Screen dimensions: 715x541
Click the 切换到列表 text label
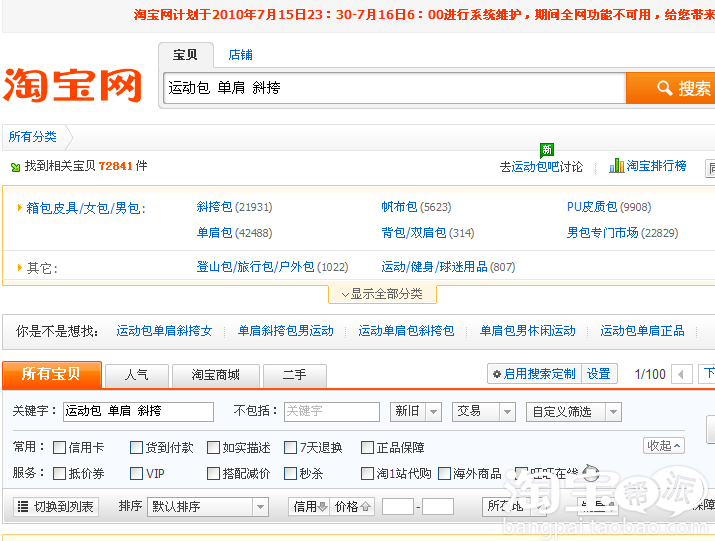[x=64, y=507]
